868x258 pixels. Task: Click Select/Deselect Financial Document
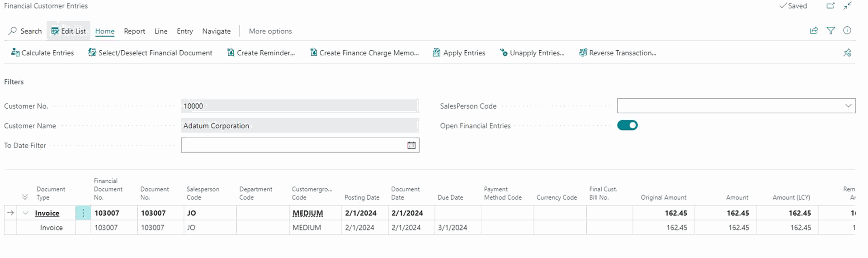(x=150, y=53)
